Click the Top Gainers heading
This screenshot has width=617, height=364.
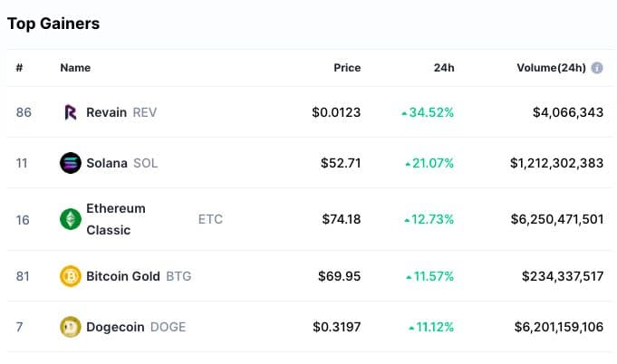(x=53, y=24)
